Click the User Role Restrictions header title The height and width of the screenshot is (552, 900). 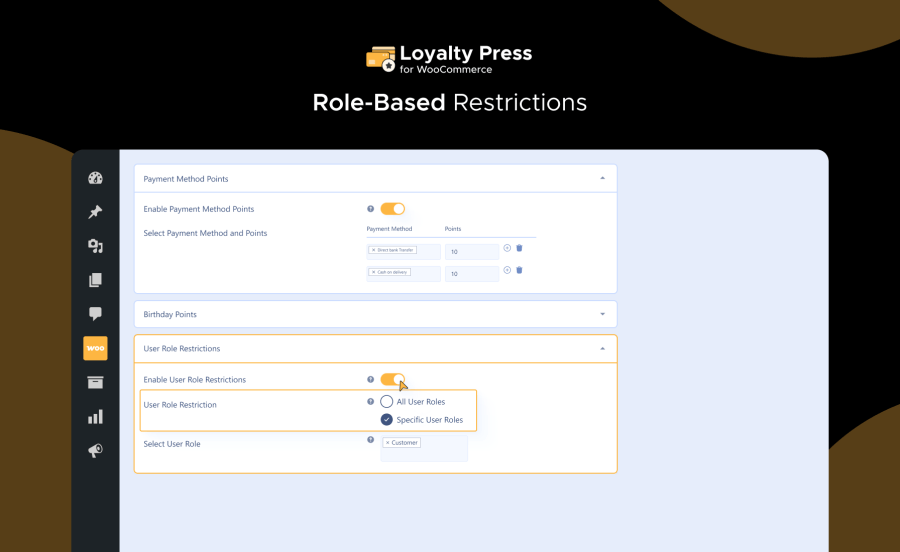tap(181, 349)
